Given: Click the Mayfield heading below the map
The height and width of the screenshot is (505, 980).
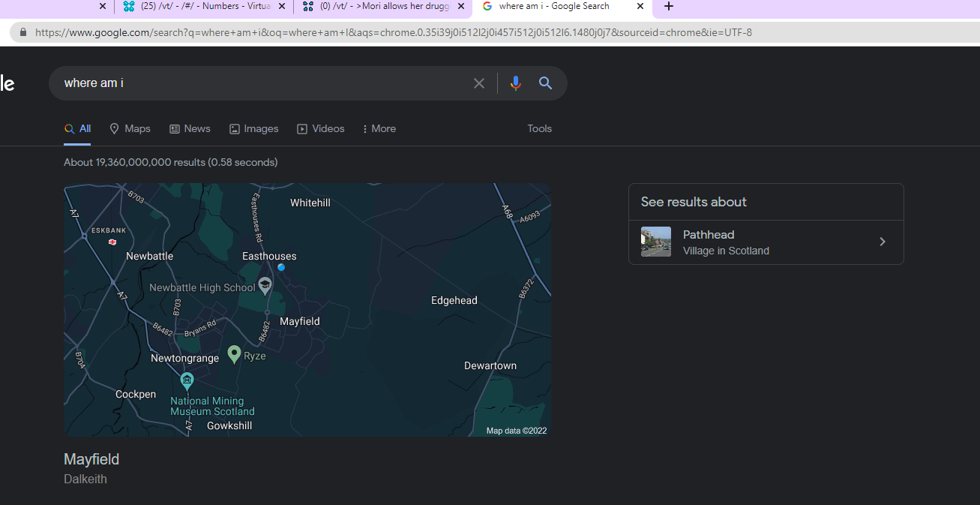Looking at the screenshot, I should (91, 459).
